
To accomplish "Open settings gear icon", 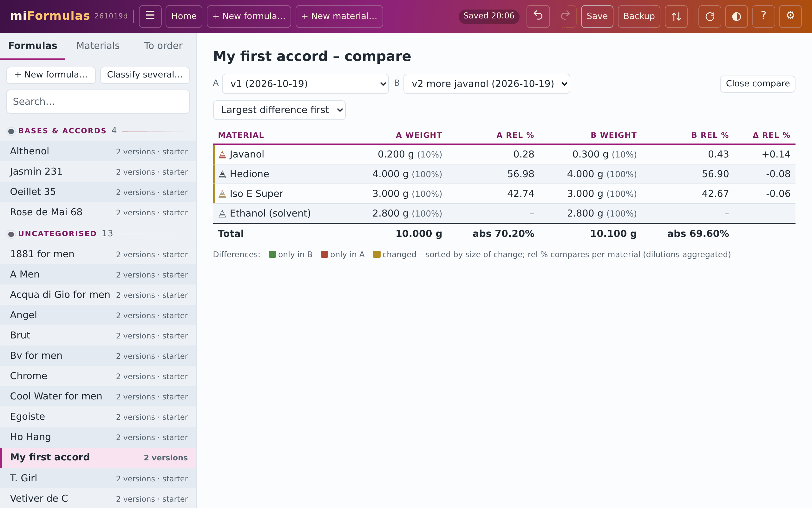I will tap(790, 16).
